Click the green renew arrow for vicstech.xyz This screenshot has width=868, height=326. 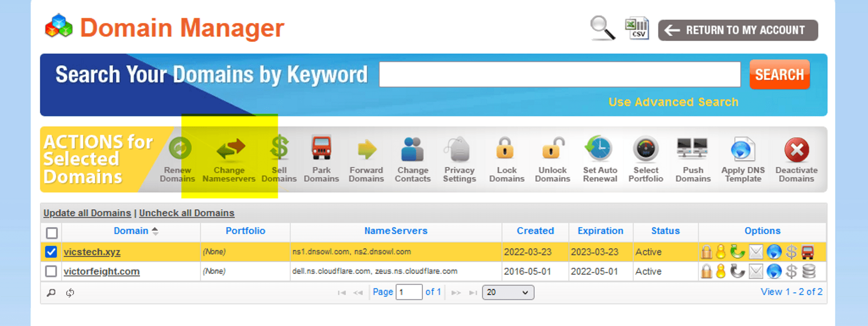click(x=737, y=251)
